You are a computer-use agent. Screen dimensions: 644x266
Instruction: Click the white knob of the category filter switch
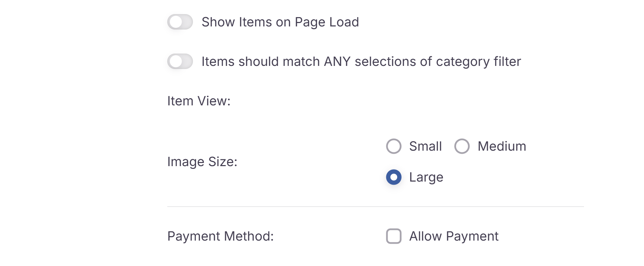[x=175, y=61]
